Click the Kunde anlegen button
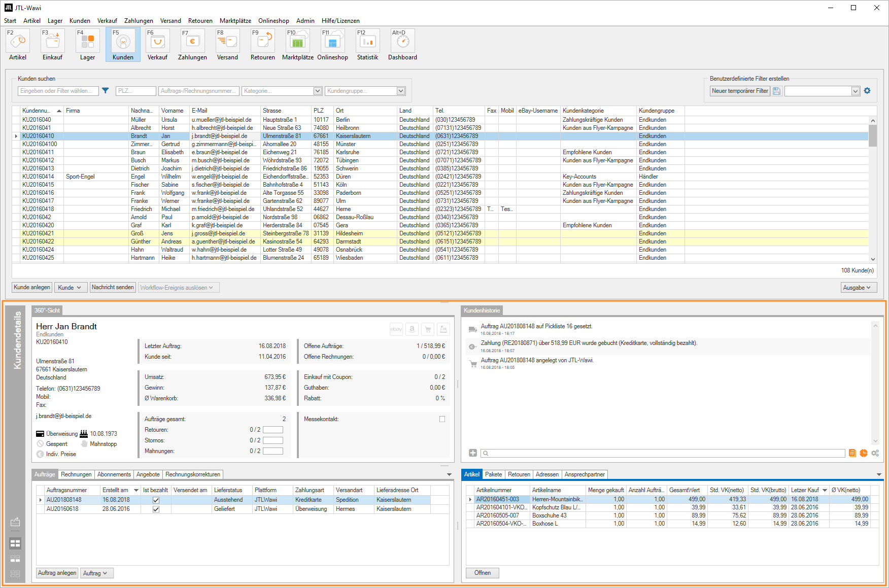Screen dimensions: 889x588 pyautogui.click(x=32, y=287)
